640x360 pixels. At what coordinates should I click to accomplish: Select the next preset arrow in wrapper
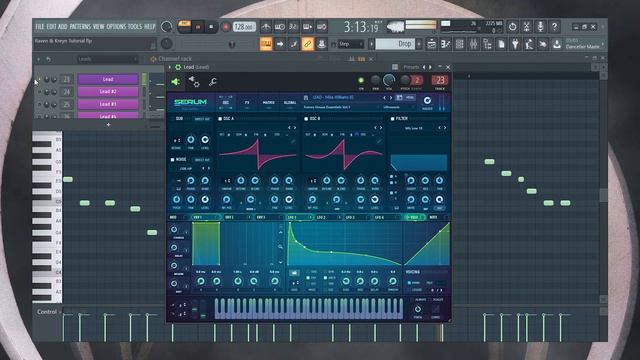pos(430,67)
